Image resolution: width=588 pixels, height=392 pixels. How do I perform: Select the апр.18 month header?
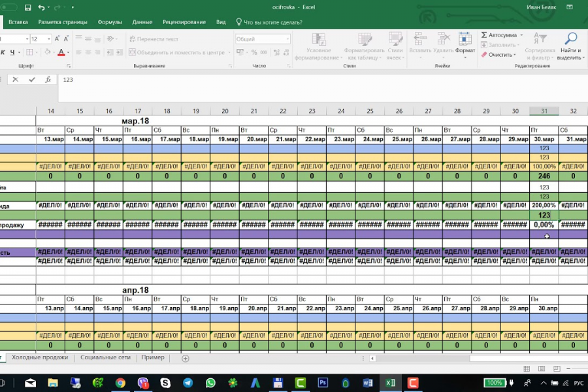click(x=135, y=290)
